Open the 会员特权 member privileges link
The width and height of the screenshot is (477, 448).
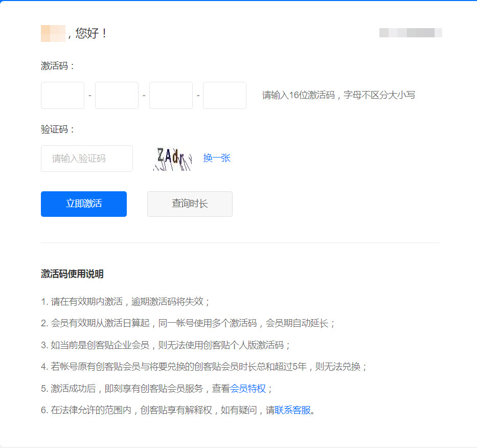249,388
